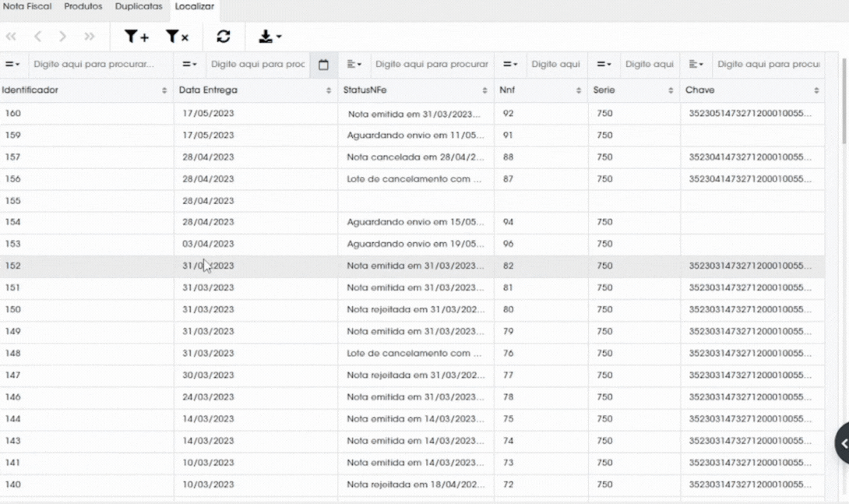Click 'Nota rejeitada' status in row 150

pos(416,310)
